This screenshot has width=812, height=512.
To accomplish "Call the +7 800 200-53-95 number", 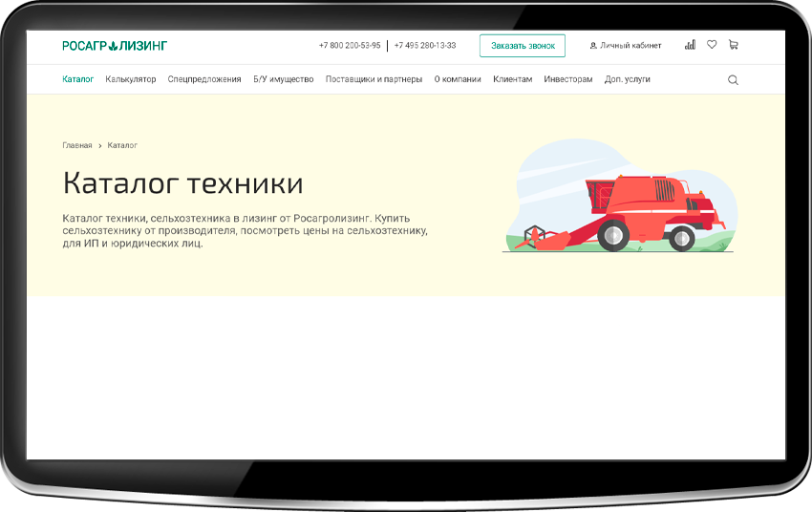I will tap(350, 46).
